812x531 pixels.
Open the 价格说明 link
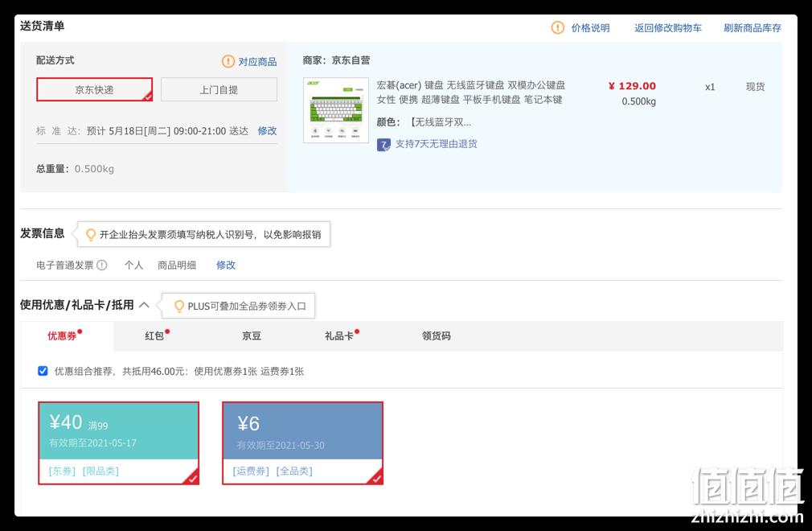point(590,28)
